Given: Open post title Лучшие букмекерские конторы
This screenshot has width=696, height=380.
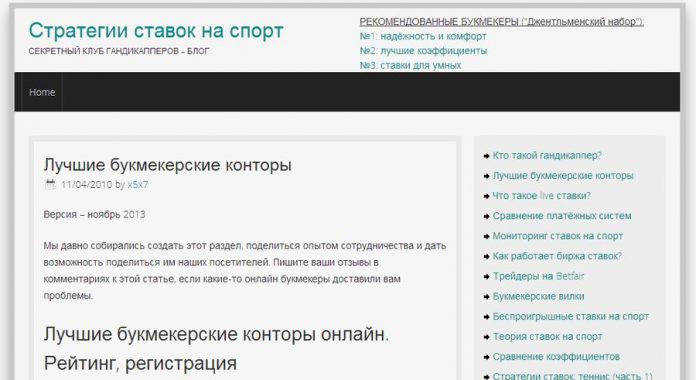Looking at the screenshot, I should click(x=167, y=165).
